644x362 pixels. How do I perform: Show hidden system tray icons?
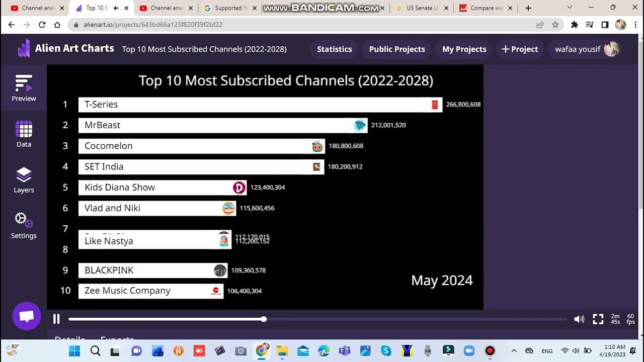[x=514, y=350]
